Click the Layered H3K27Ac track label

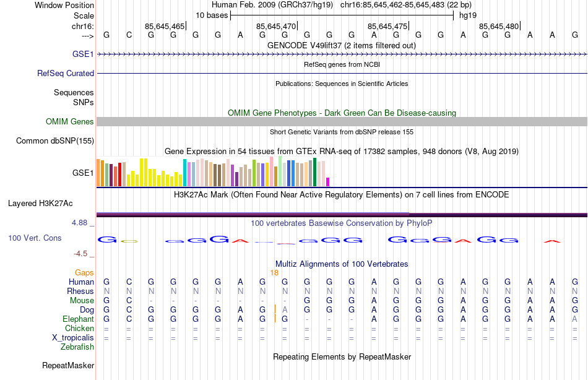coord(40,204)
